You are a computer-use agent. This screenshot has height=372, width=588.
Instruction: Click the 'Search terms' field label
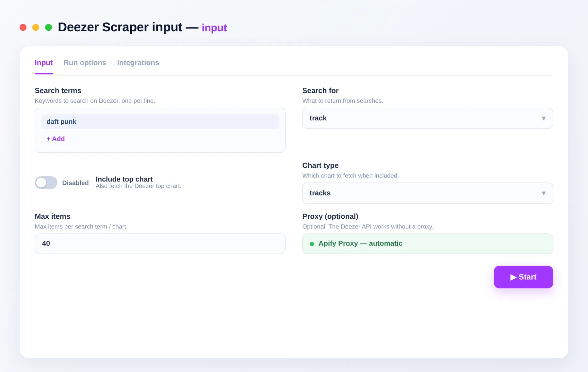[58, 90]
